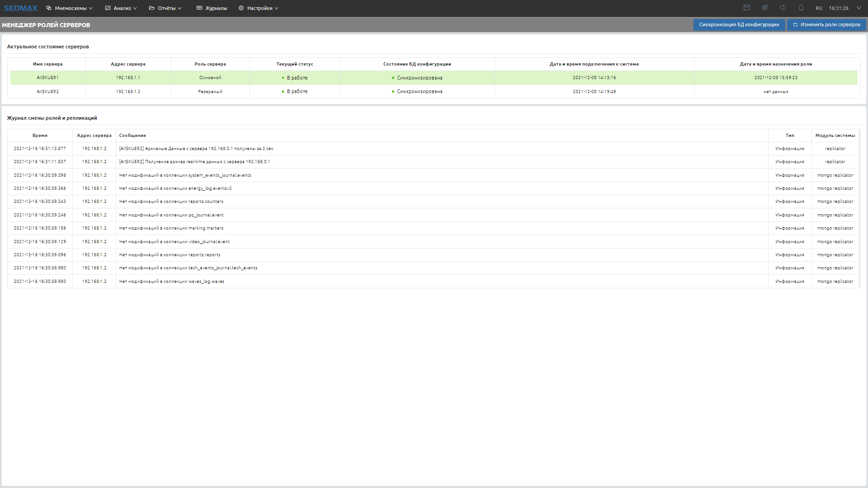Open the Отчёты menu
The width and height of the screenshot is (868, 488).
point(166,8)
